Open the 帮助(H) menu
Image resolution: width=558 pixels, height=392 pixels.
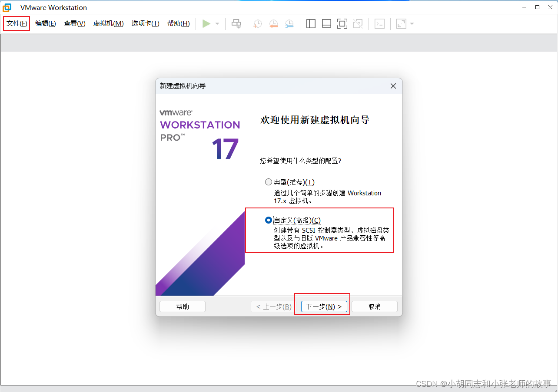(x=179, y=23)
